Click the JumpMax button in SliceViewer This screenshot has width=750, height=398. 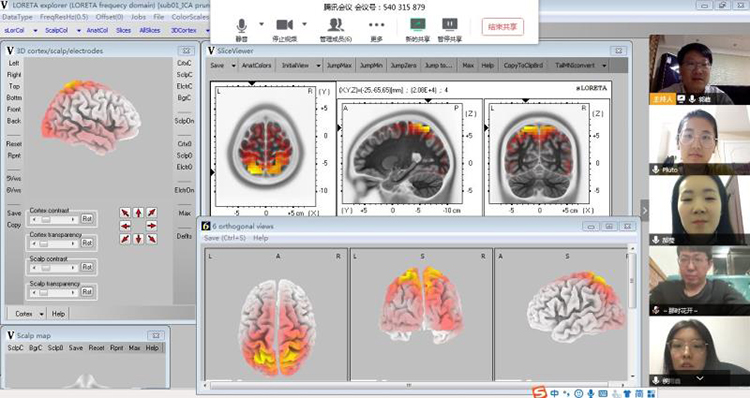339,66
